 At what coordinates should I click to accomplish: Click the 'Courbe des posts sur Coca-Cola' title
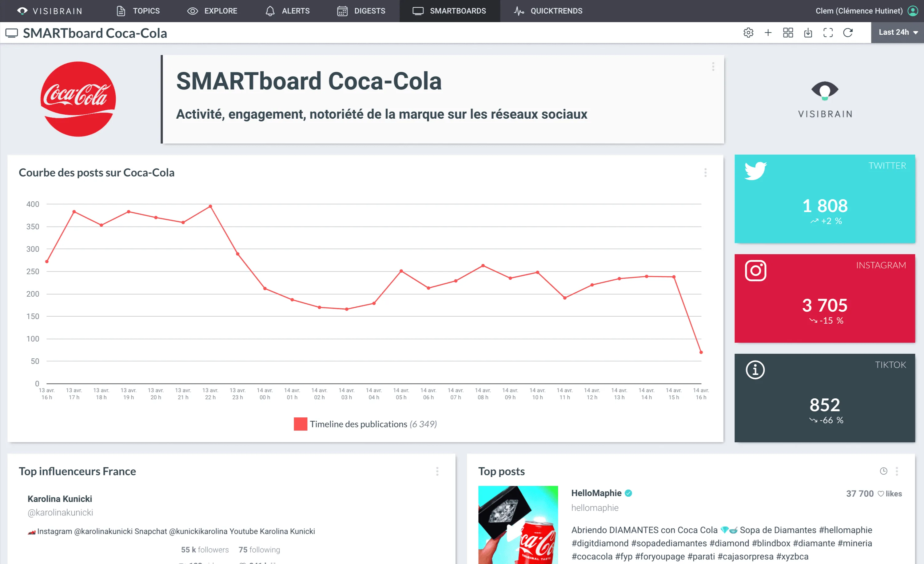96,173
